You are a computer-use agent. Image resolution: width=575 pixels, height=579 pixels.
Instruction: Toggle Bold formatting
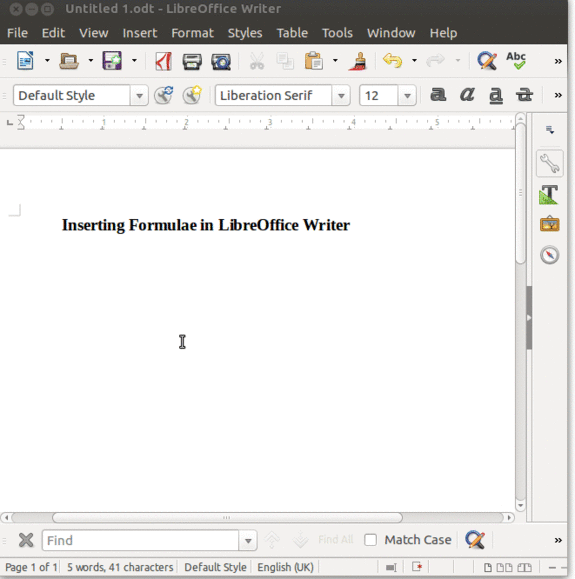pyautogui.click(x=438, y=95)
